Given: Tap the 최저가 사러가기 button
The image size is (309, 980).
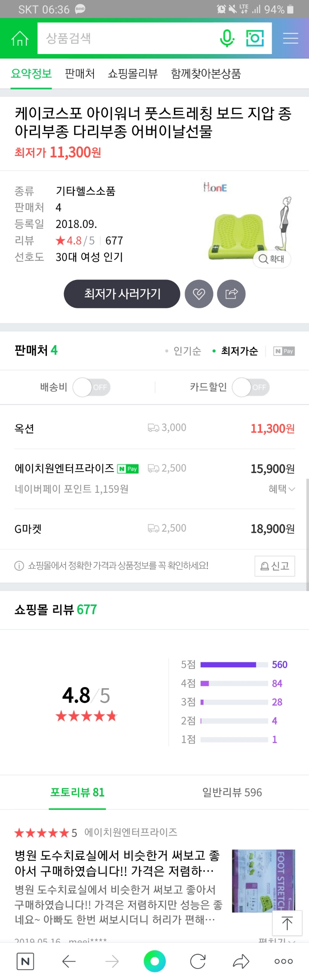Looking at the screenshot, I should [122, 294].
